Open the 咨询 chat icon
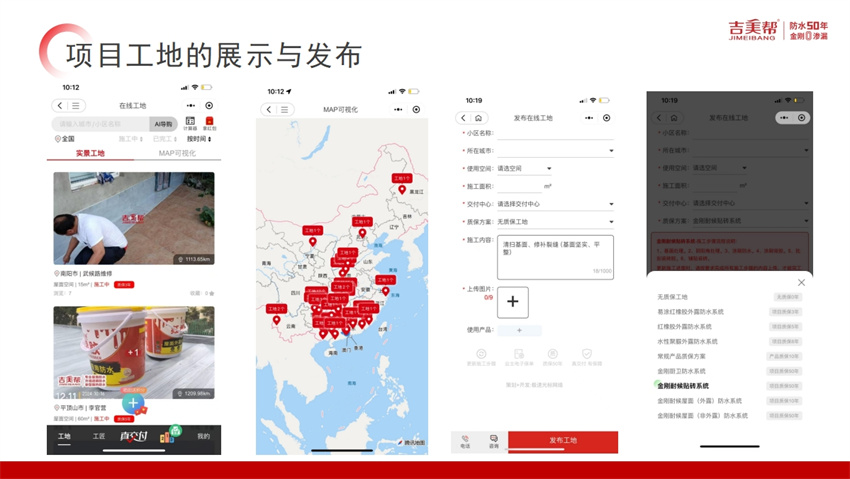This screenshot has width=850, height=479. pyautogui.click(x=494, y=441)
